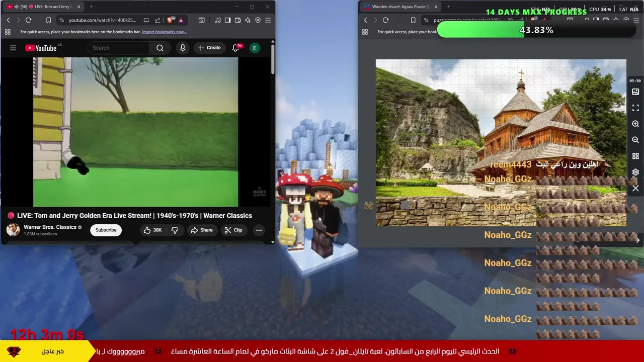Image resolution: width=644 pixels, height=362 pixels.
Task: Click the Tom and Jerry video player
Action: [135, 132]
